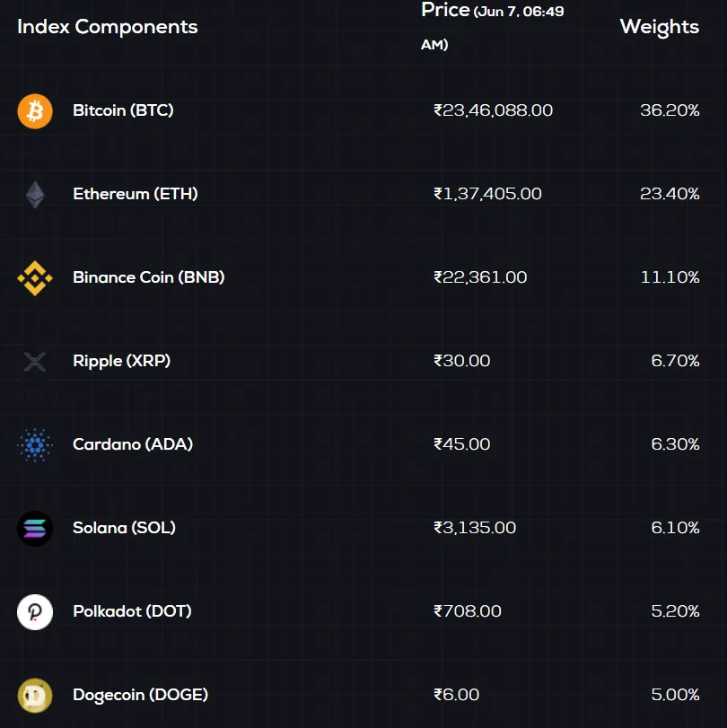The height and width of the screenshot is (728, 727).
Task: Click the Bitcoin price ₹23,46,088.00
Action: pos(493,110)
